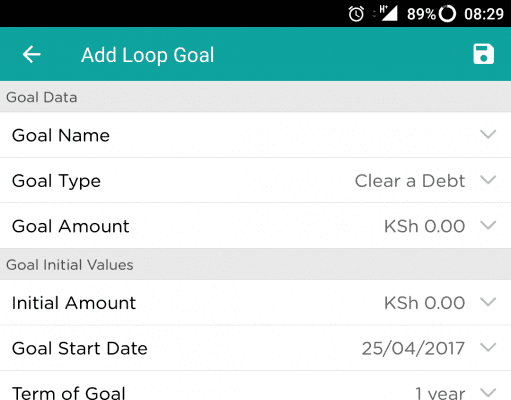The image size is (511, 400).
Task: Change the 1 year term value
Action: point(440,393)
